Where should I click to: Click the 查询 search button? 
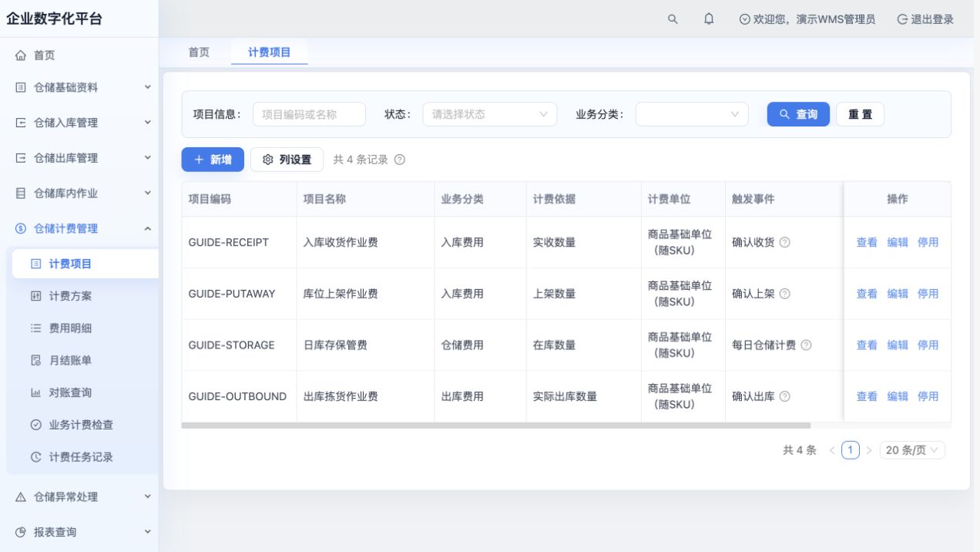coord(798,114)
